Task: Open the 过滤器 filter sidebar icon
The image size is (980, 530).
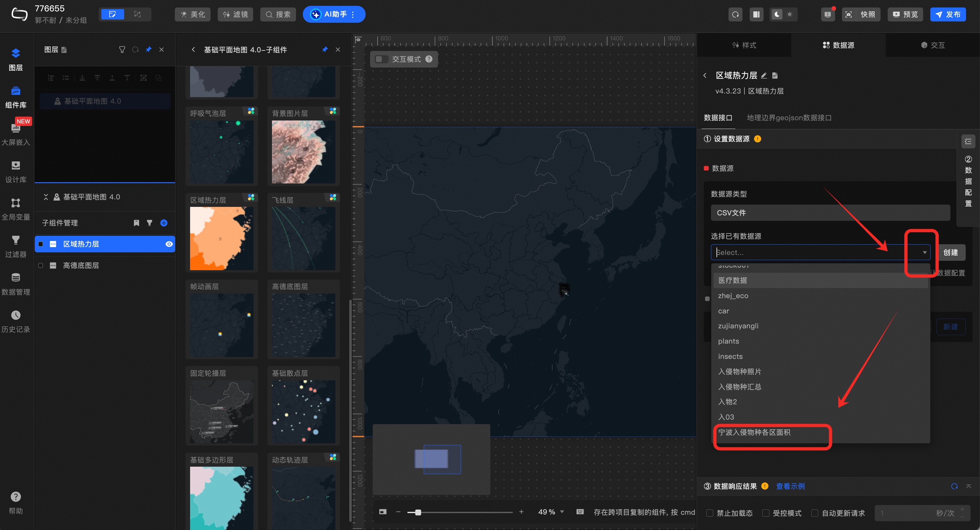Action: [16, 246]
